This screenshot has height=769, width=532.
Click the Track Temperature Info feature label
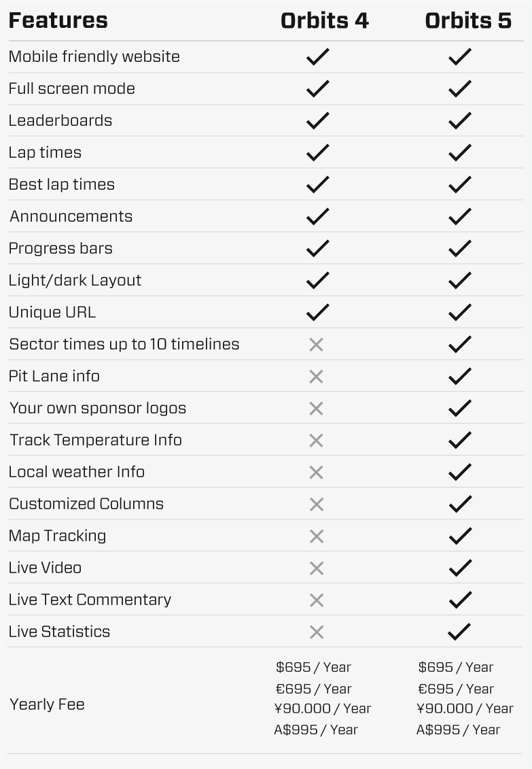[x=95, y=440]
